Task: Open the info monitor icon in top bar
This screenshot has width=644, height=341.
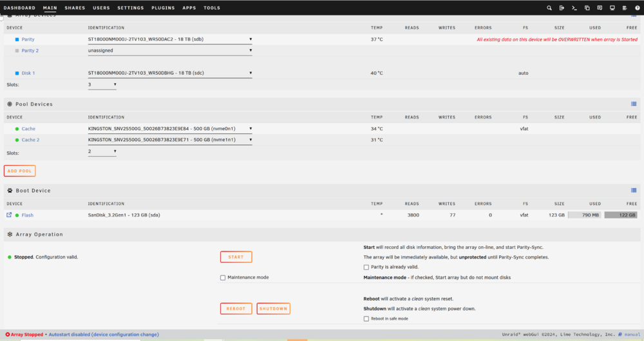Action: [612, 8]
